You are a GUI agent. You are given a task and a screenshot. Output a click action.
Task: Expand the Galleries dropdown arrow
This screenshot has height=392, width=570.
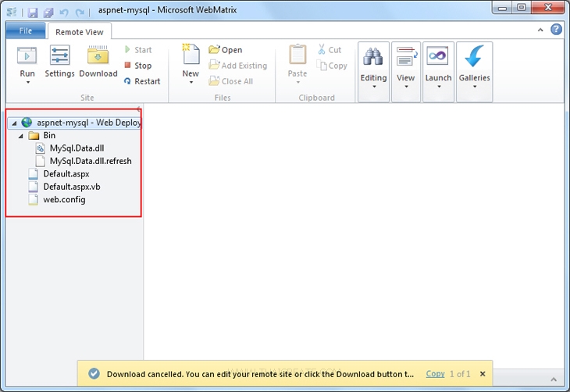(x=475, y=87)
